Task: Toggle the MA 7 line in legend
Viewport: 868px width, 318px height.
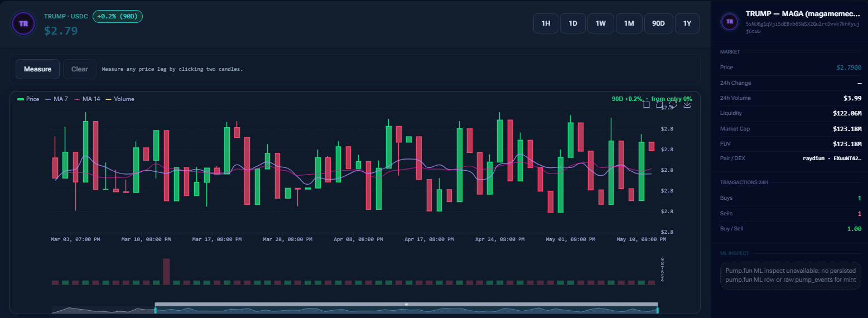Action: tap(56, 99)
